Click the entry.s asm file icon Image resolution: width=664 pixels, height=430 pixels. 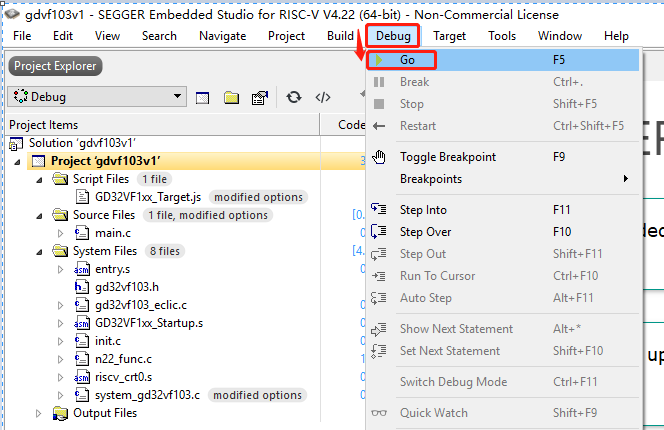point(82,269)
